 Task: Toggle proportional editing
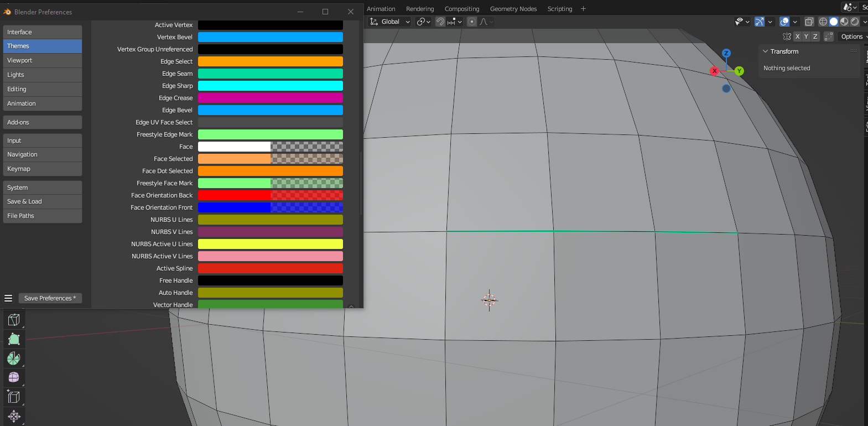[x=472, y=22]
